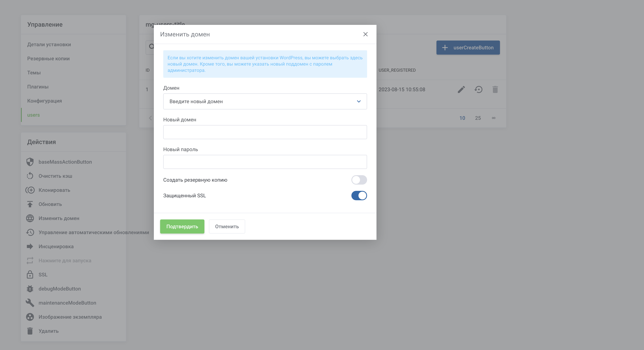Click the Обновить upload arrow icon
Viewport: 644px width, 350px height.
pyautogui.click(x=30, y=204)
